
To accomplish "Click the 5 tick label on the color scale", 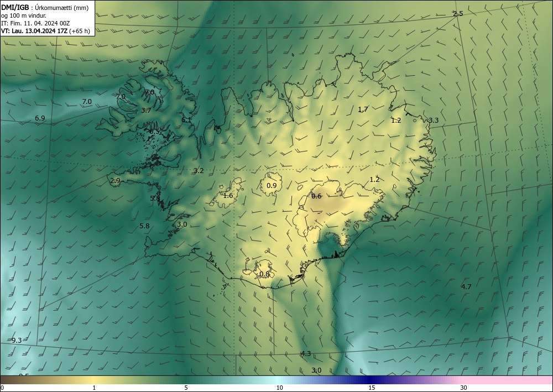I will [186, 388].
